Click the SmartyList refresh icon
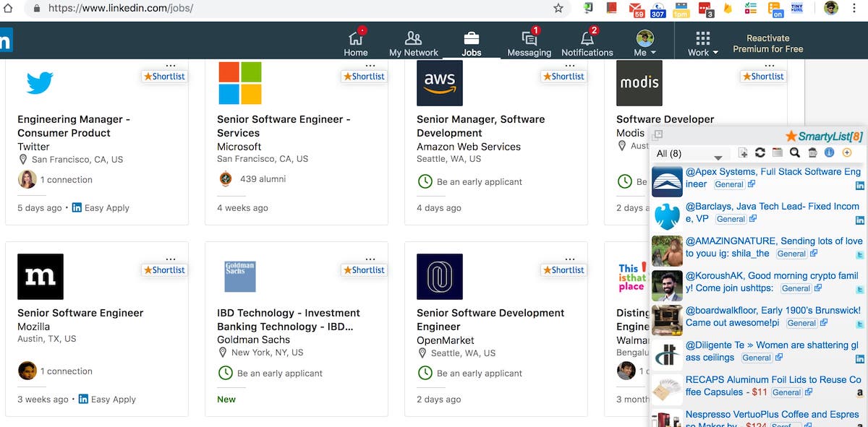This screenshot has height=427, width=868. coord(759,152)
